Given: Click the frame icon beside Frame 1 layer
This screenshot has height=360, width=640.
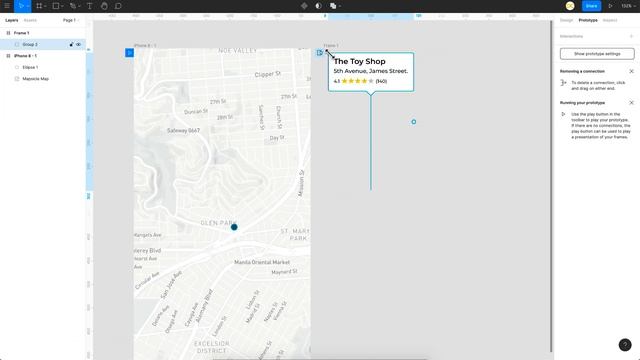Looking at the screenshot, I should [8, 33].
